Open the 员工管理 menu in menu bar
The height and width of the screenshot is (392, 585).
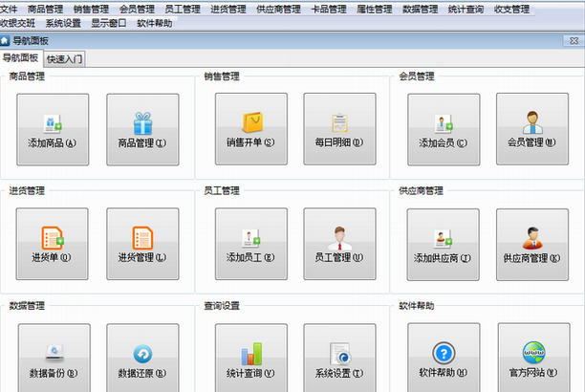pyautogui.click(x=183, y=9)
